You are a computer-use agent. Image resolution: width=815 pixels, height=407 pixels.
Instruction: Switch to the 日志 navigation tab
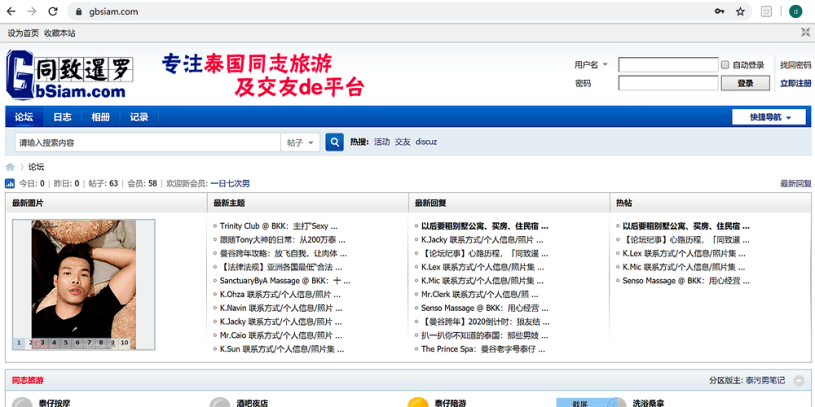62,117
